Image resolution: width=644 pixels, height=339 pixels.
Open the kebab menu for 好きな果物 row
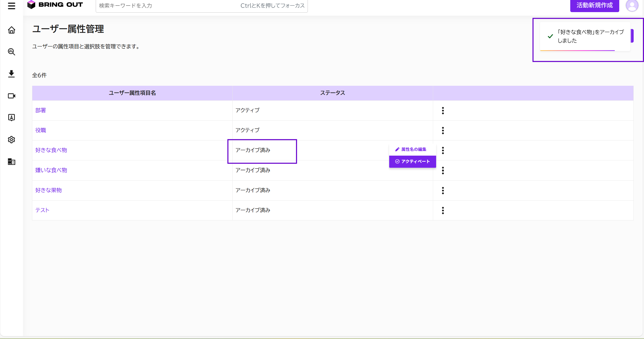coord(443,190)
